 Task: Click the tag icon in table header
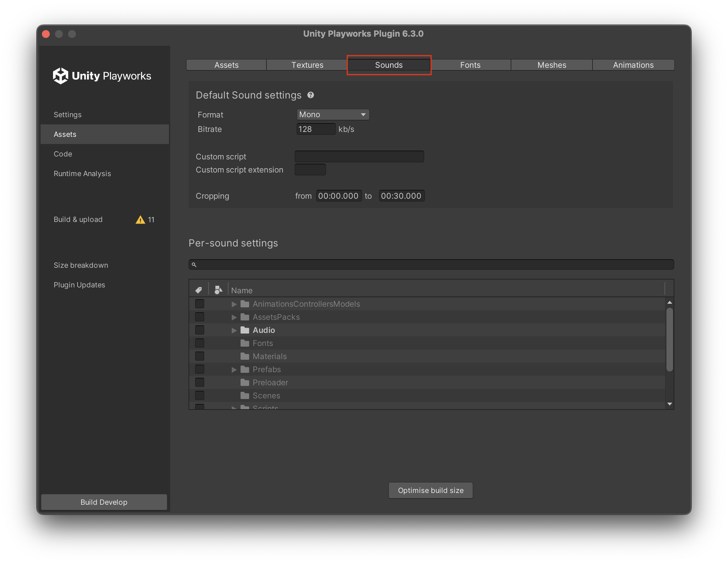199,290
